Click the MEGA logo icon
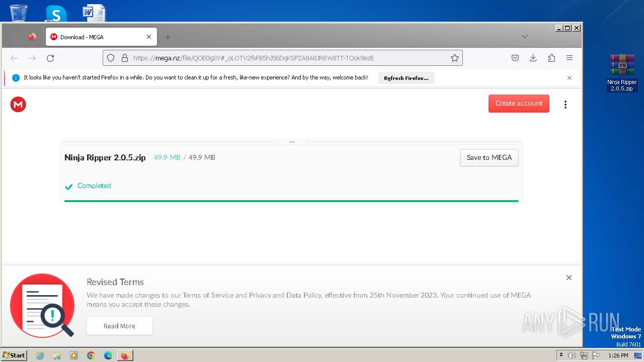 (x=18, y=104)
